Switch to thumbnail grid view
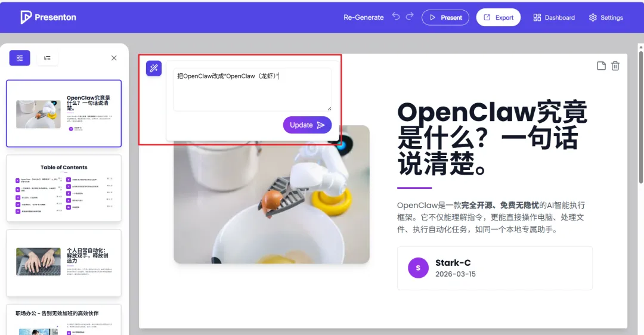This screenshot has width=644, height=335. coord(20,58)
